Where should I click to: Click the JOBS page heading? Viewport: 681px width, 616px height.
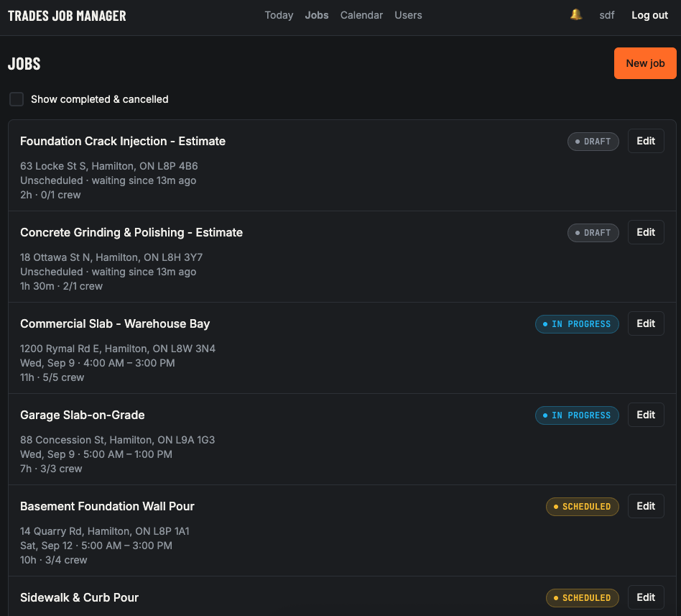click(24, 64)
